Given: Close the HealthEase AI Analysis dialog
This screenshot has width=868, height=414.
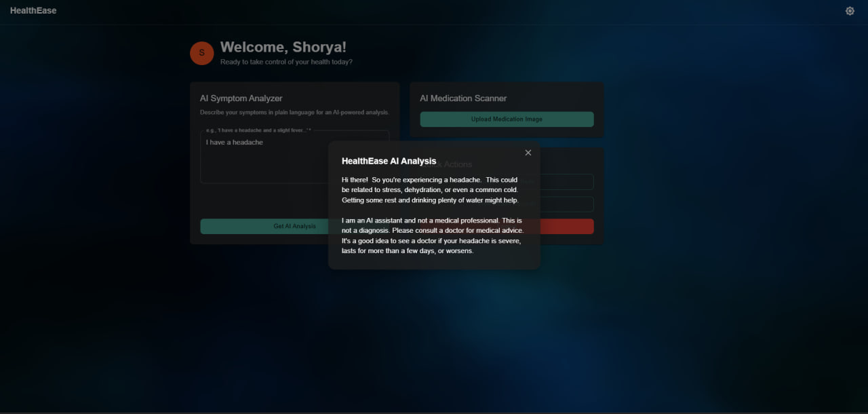Looking at the screenshot, I should point(528,153).
